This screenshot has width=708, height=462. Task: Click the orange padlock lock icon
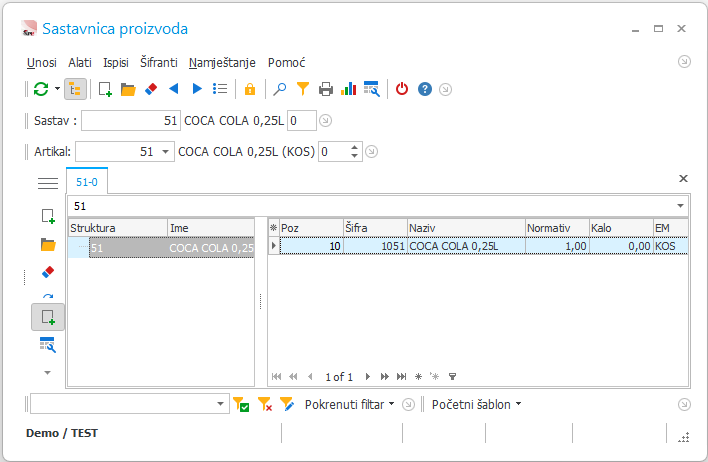point(250,89)
